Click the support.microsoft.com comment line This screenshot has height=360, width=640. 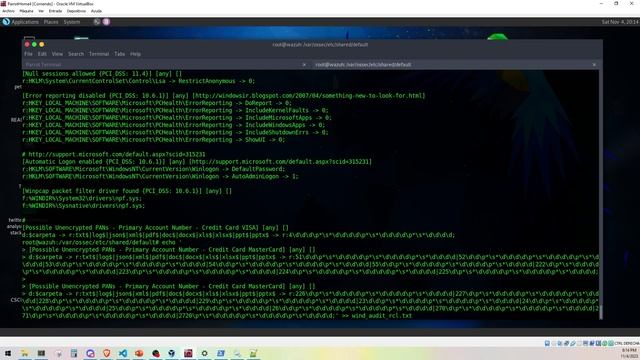(x=114, y=155)
